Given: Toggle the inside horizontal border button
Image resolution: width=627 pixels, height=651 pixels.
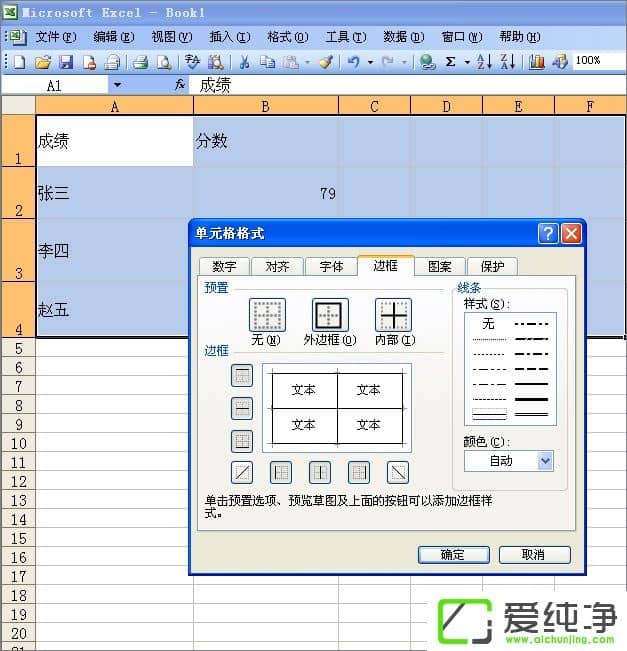Looking at the screenshot, I should [x=242, y=408].
